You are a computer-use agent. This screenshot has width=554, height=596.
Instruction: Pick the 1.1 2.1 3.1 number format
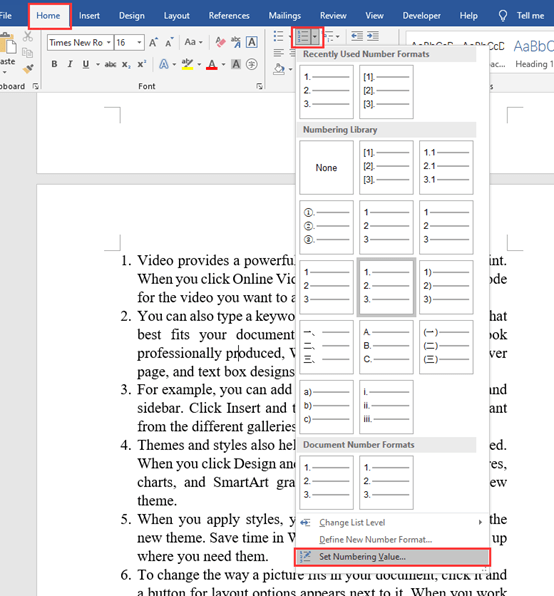446,168
